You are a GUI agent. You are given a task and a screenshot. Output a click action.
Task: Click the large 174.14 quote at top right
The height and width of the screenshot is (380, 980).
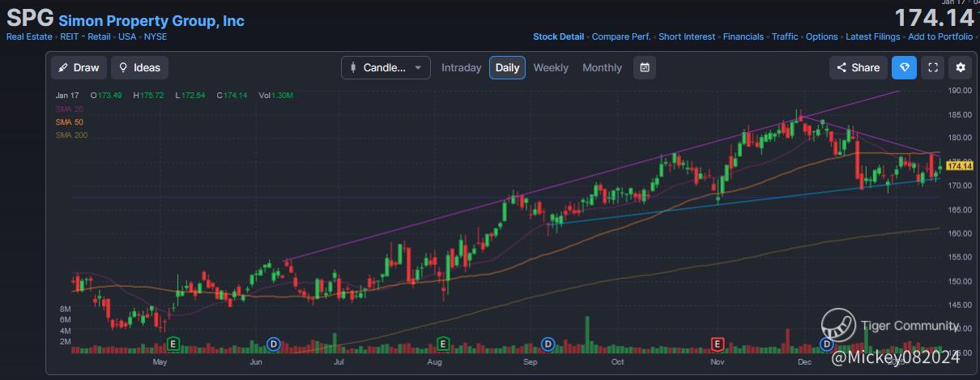pyautogui.click(x=934, y=18)
